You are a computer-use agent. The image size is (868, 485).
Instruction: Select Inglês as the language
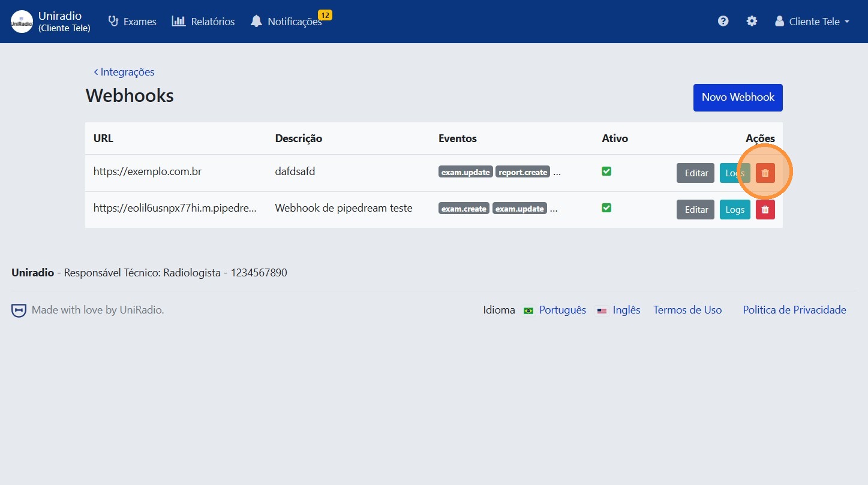626,310
